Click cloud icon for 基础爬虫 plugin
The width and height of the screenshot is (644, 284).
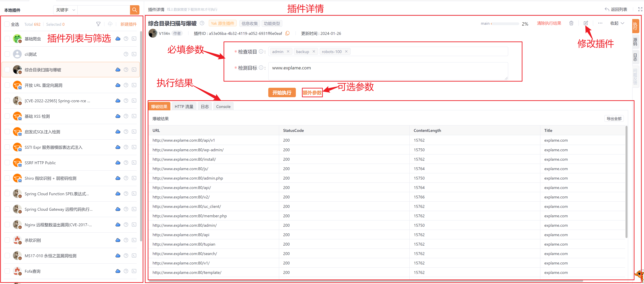tap(118, 39)
